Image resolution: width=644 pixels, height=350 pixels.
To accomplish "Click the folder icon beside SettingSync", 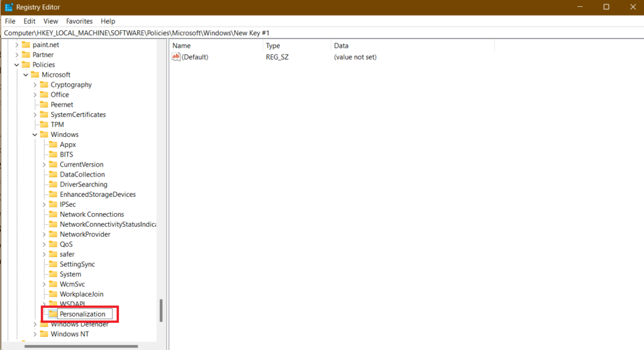I will [x=53, y=265].
